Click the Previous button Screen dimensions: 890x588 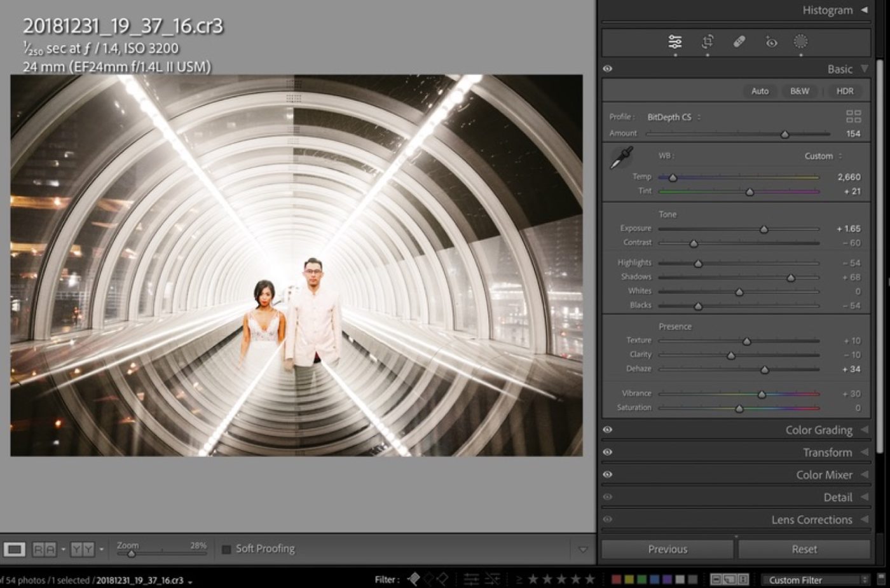coord(666,548)
